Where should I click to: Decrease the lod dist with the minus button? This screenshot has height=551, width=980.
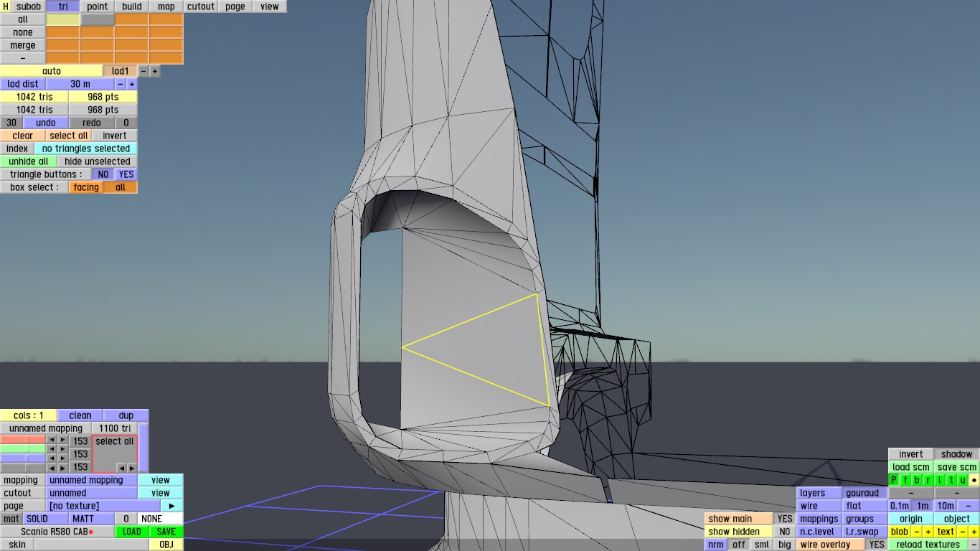121,84
